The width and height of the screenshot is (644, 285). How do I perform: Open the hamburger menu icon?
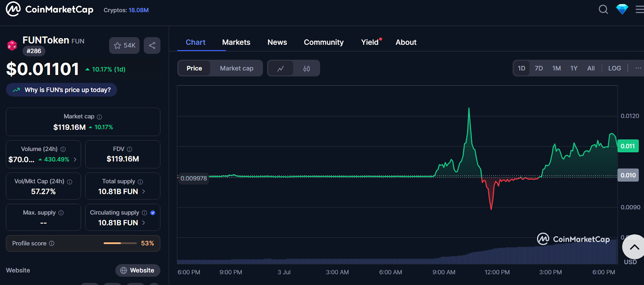(639, 9)
